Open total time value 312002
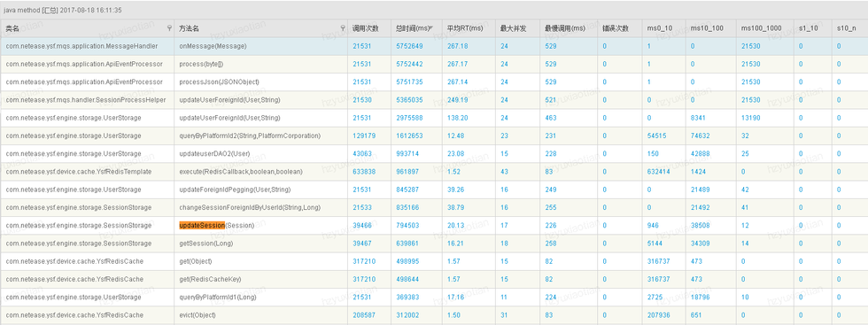 [407, 315]
